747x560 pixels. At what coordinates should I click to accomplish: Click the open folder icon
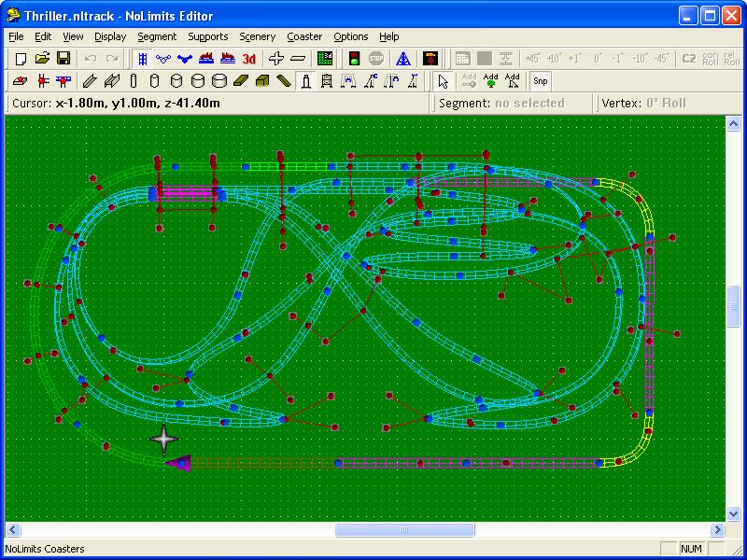pos(42,59)
